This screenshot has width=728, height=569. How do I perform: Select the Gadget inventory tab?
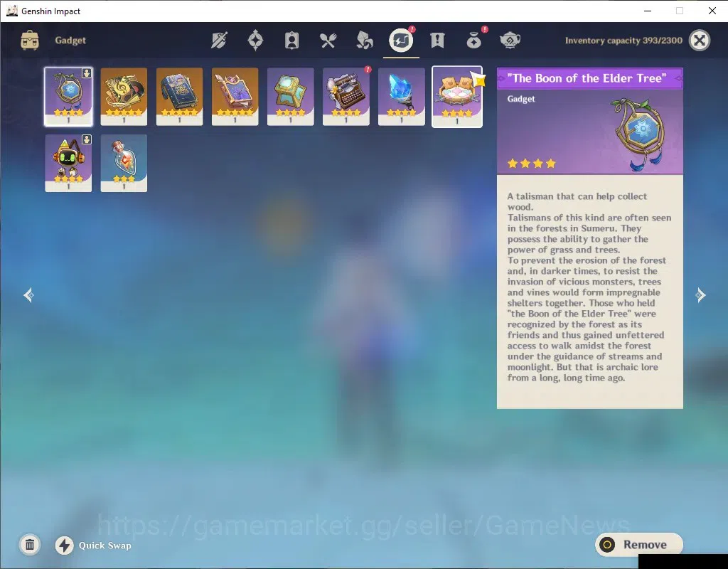click(401, 41)
